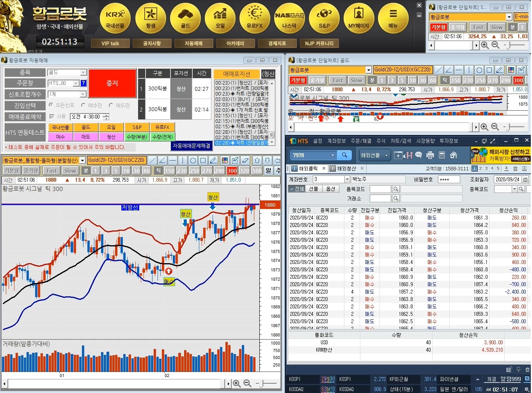The height and width of the screenshot is (393, 532).
Task: Select diagonal line tool in bottom-left chart toolbar
Action: click(x=153, y=160)
